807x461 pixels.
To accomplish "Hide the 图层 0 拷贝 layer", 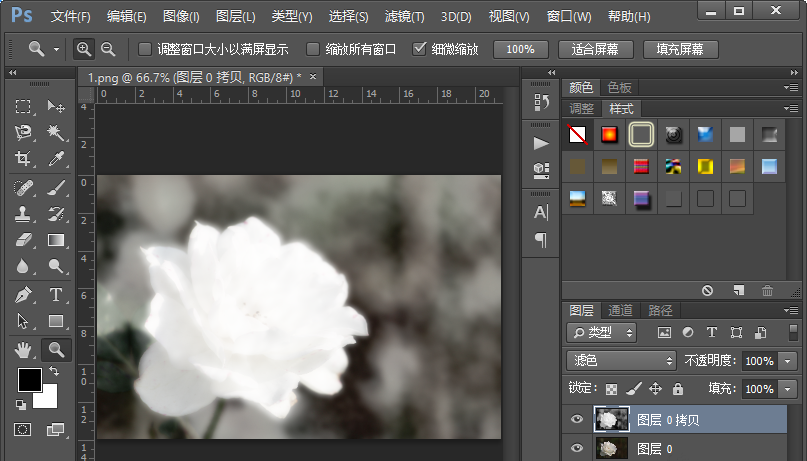I will (577, 420).
